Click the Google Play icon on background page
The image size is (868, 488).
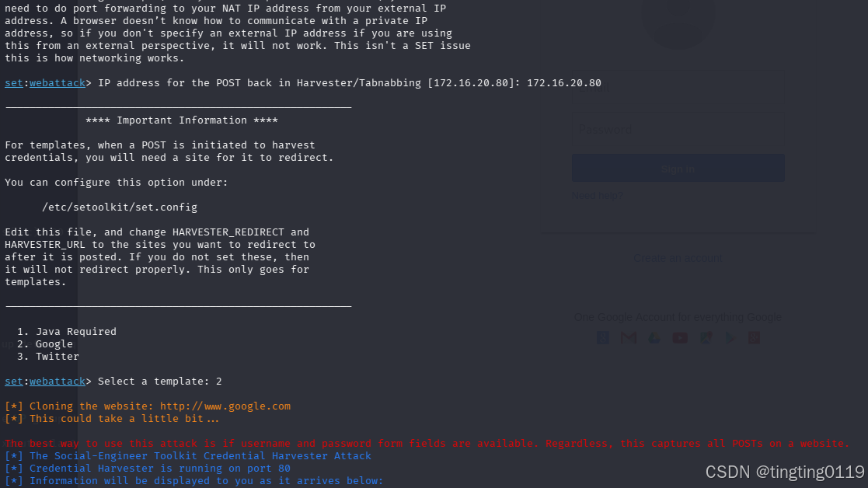[730, 338]
